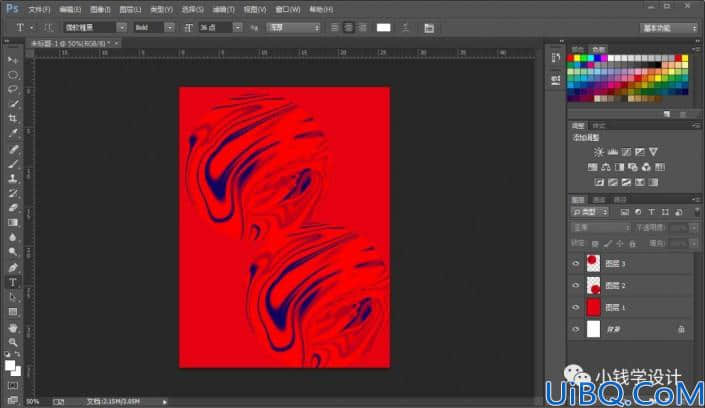The width and height of the screenshot is (705, 408).
Task: Add a Curves adjustment layer
Action: pyautogui.click(x=626, y=152)
